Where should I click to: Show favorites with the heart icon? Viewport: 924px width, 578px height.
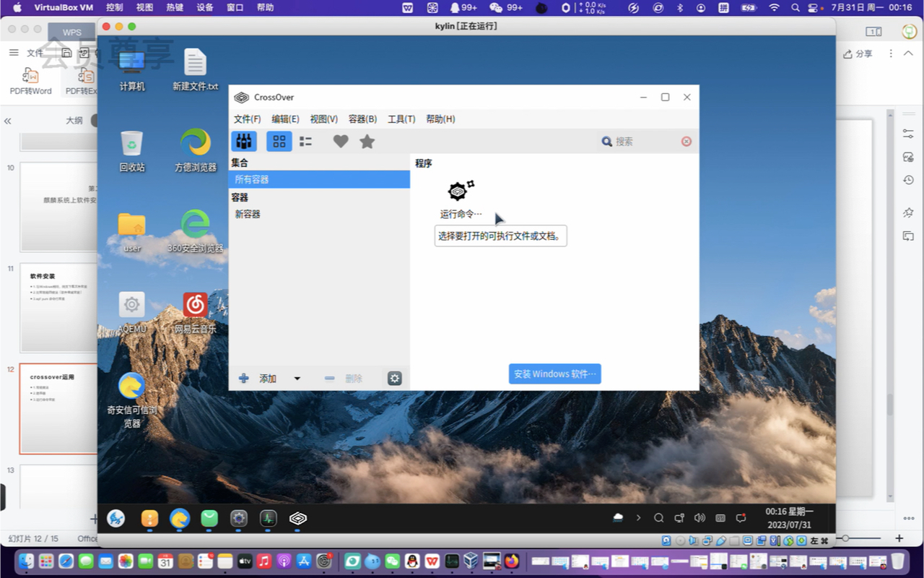[341, 142]
